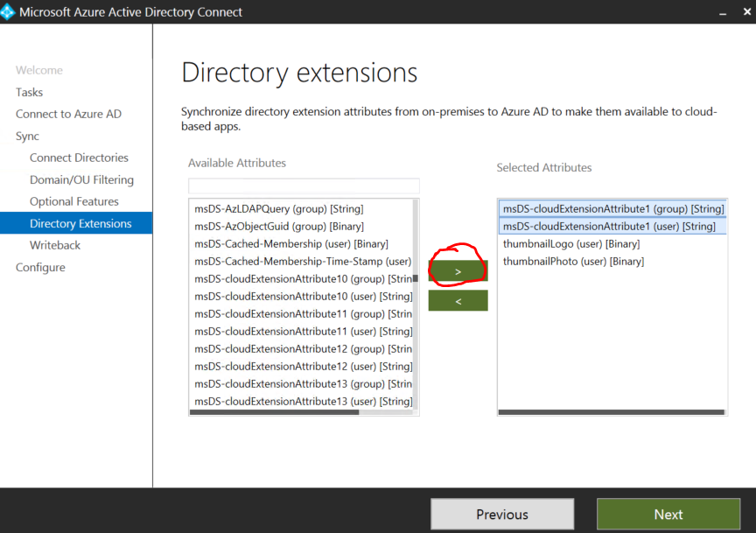Select msDS-cloudExtensionAttribute1 (group) in Selected Attributes
The height and width of the screenshot is (533, 756).
(x=612, y=209)
